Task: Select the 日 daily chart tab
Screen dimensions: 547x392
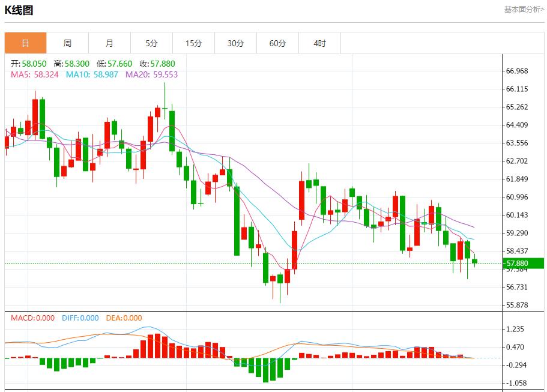Action: (25, 43)
